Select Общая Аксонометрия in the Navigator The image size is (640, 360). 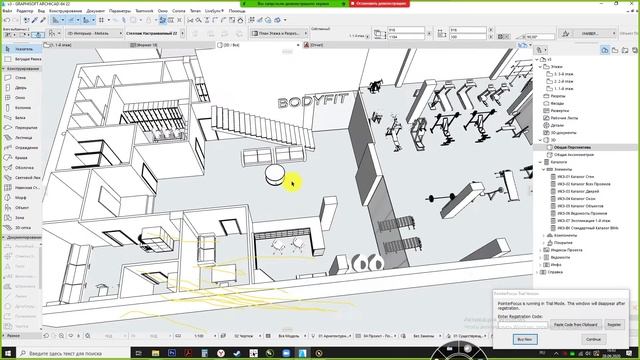[573, 155]
